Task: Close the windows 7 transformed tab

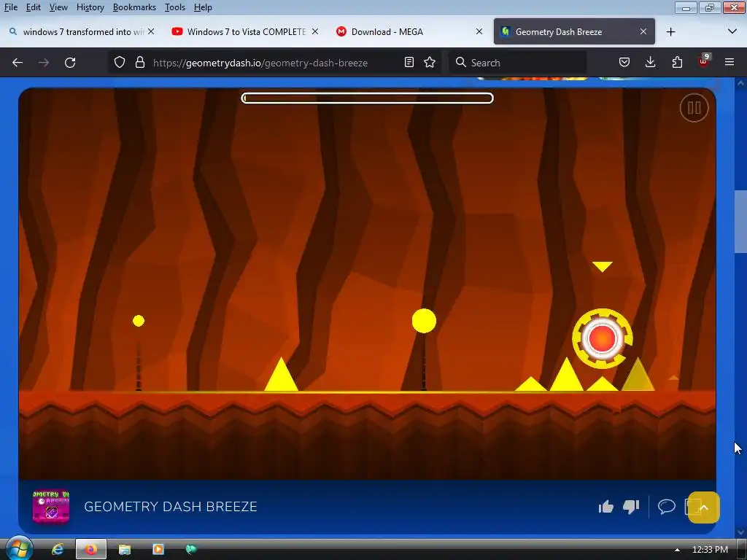Action: [151, 31]
